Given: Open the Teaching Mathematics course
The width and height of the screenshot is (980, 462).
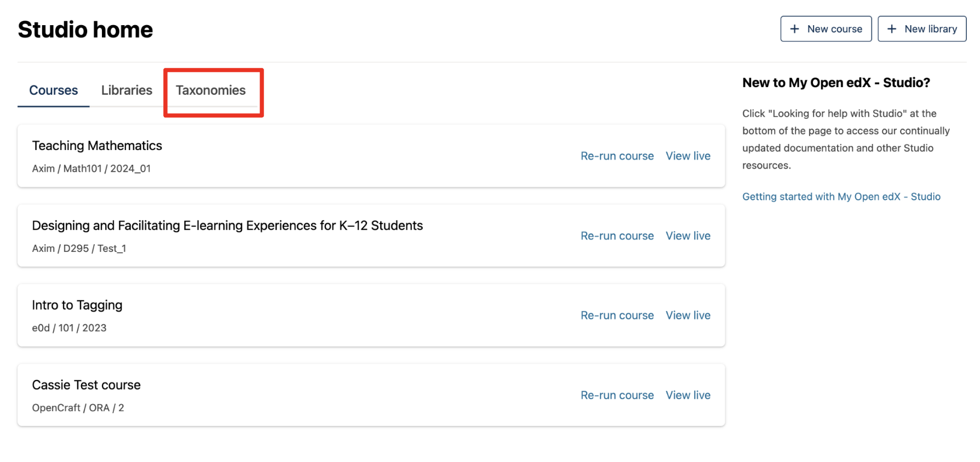Looking at the screenshot, I should click(97, 146).
